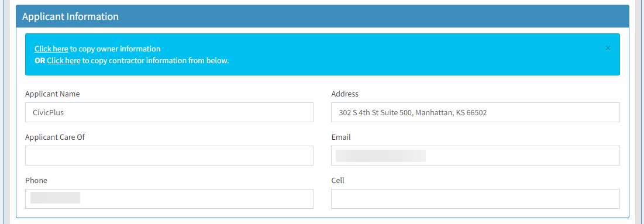Focus the Phone input box
Viewport: 644px width, 224px height.
pos(169,198)
